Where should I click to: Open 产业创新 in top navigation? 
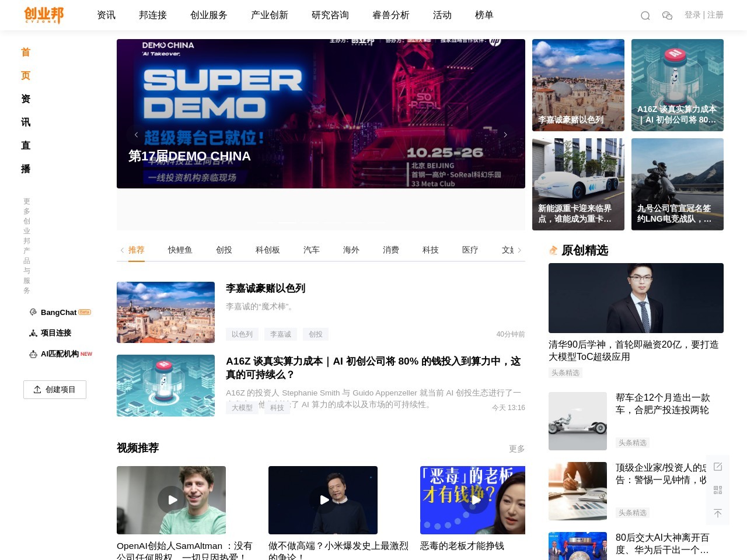coord(269,15)
